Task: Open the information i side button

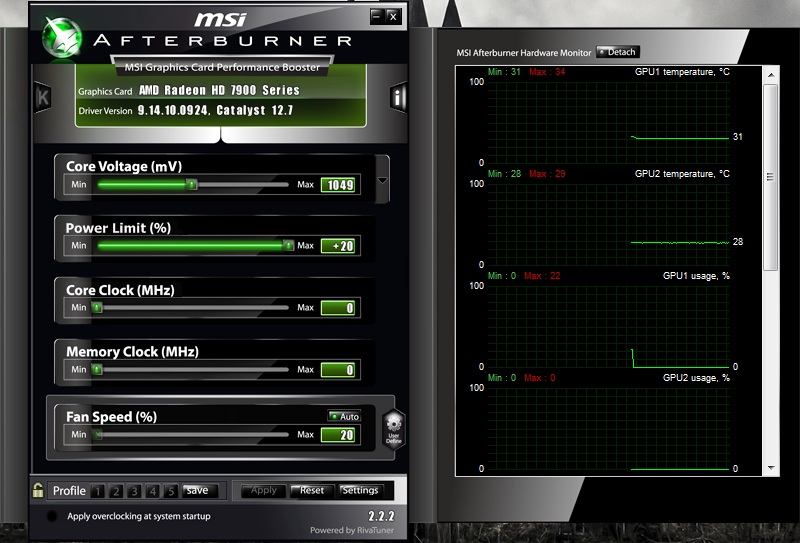Action: pos(398,96)
